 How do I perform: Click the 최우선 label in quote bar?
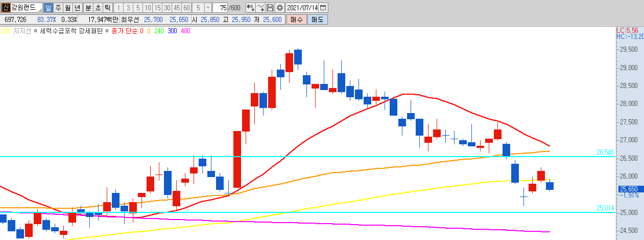tap(130, 19)
